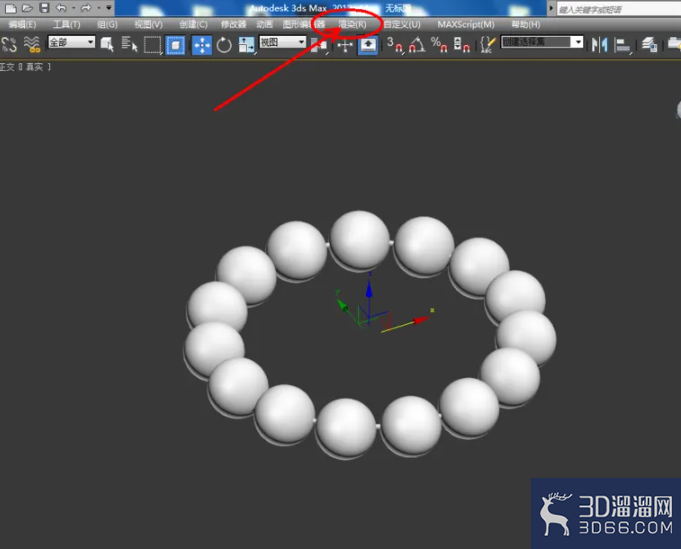Undo the last action
The image size is (681, 549).
pyautogui.click(x=61, y=8)
